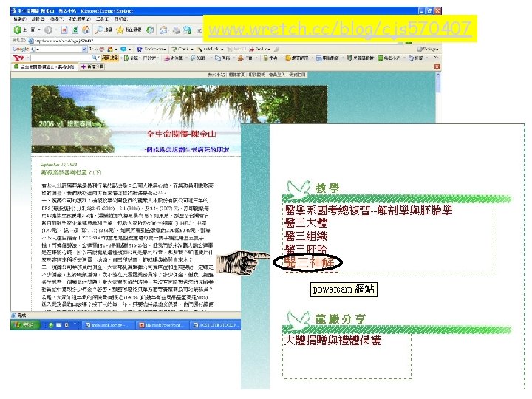
Task: Click the Google toolbar Bookmarks star icon
Action: click(x=139, y=50)
